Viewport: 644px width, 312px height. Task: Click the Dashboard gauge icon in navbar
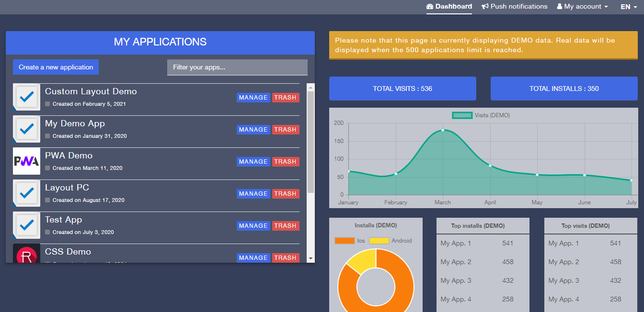point(430,7)
